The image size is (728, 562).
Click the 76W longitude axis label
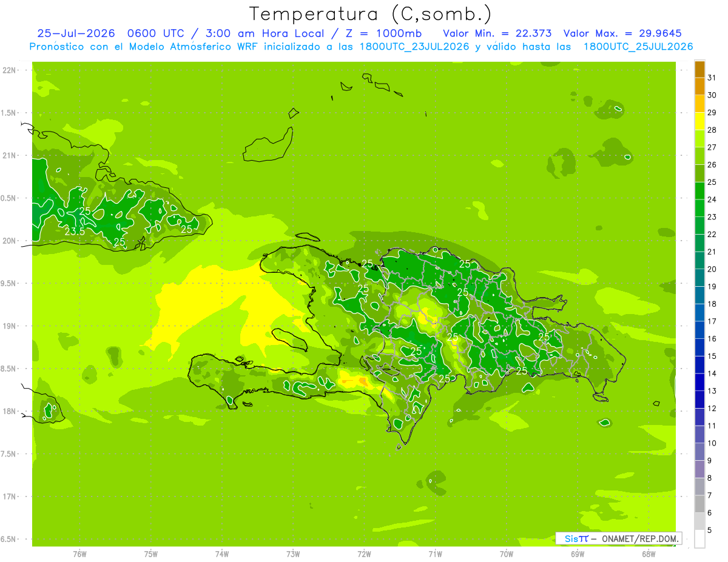point(79,554)
